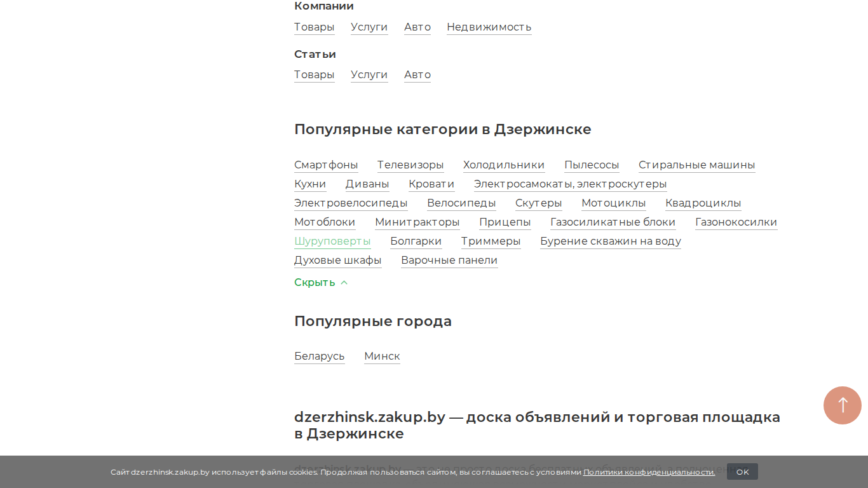Open the Прицепы category
The width and height of the screenshot is (868, 488).
(505, 222)
